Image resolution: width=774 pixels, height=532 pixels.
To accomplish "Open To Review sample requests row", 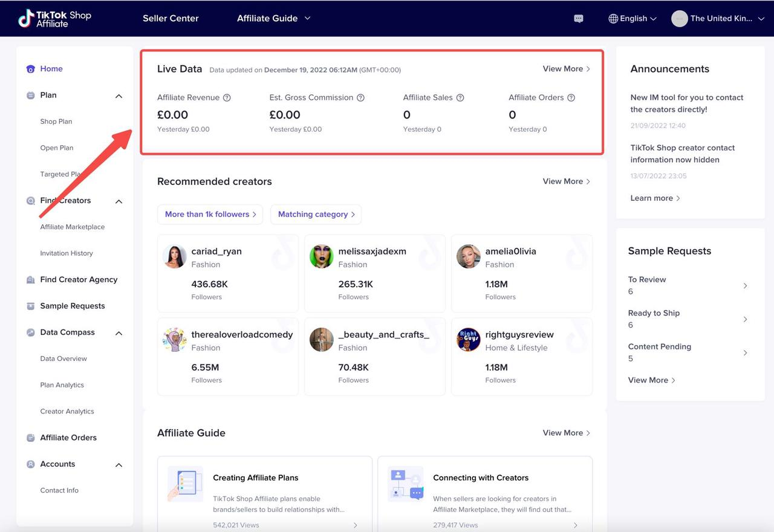I will pos(688,285).
